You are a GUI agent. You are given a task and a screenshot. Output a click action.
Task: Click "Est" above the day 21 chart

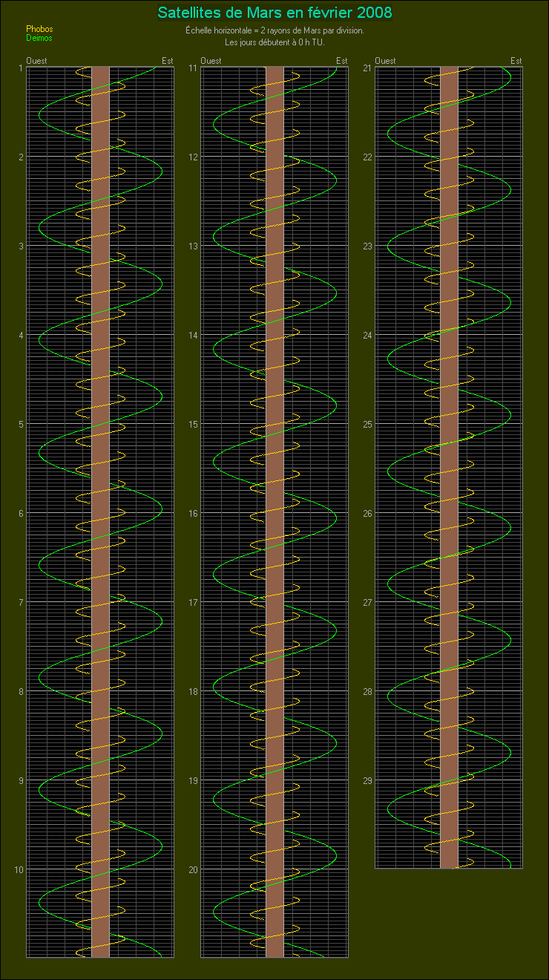[516, 61]
